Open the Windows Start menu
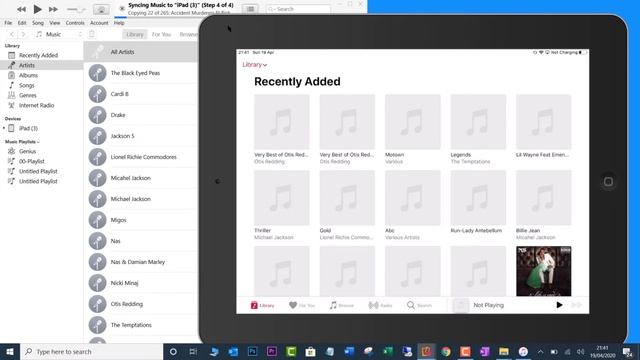This screenshot has width=640, height=360. (x=10, y=351)
